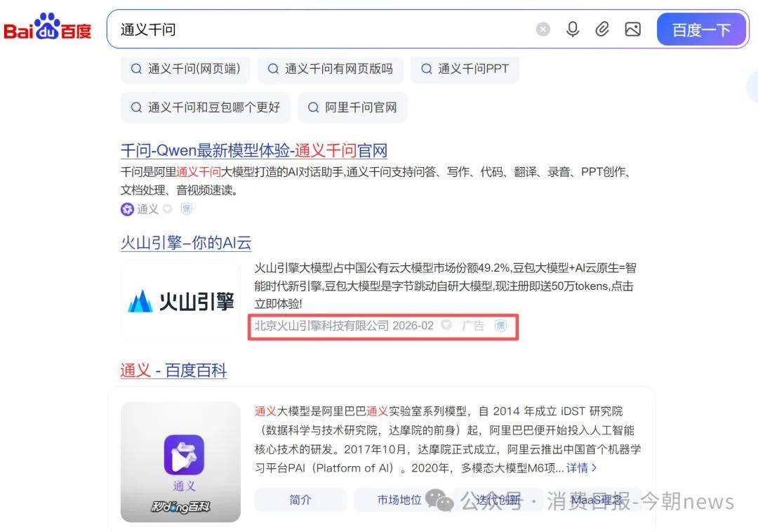Viewport: 758px width, 532px height.
Task: Click the 百度一下 search button
Action: click(x=701, y=30)
